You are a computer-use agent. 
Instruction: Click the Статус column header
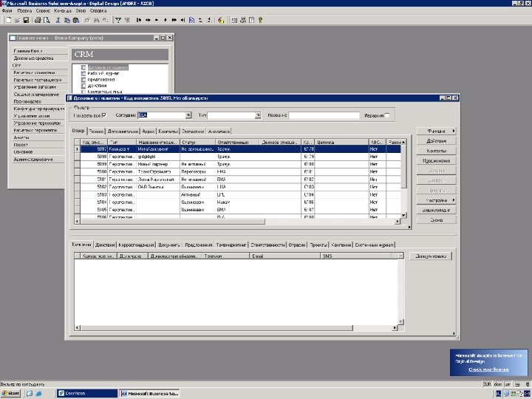point(197,142)
